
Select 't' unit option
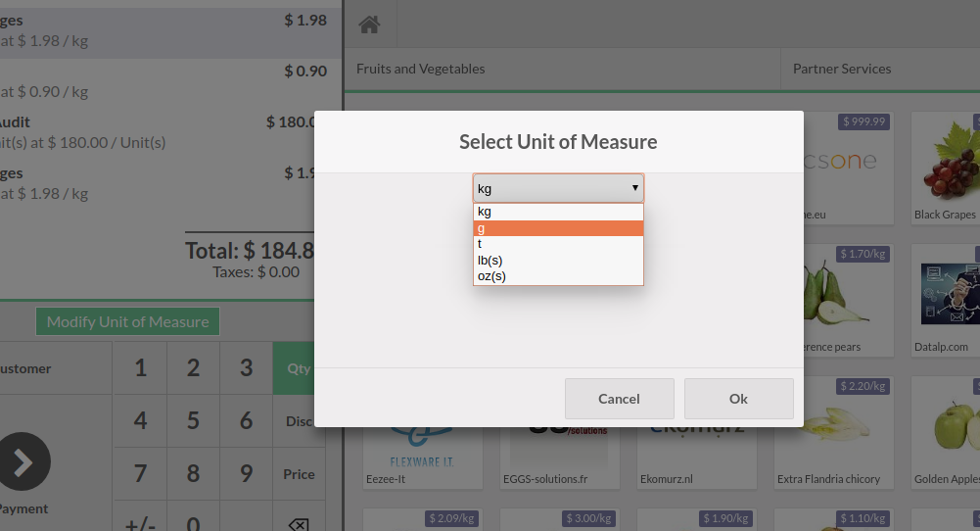(x=558, y=244)
